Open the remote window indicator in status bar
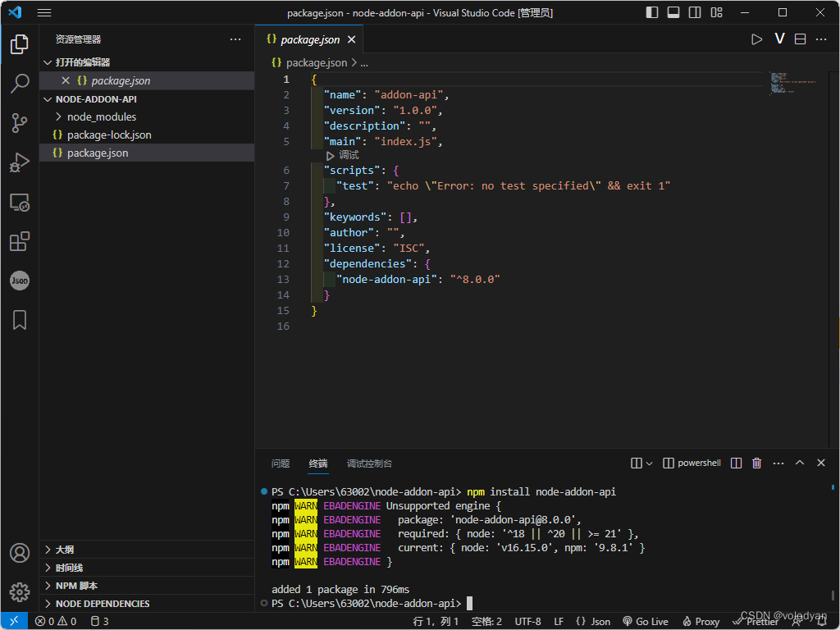The image size is (840, 630). tap(14, 621)
